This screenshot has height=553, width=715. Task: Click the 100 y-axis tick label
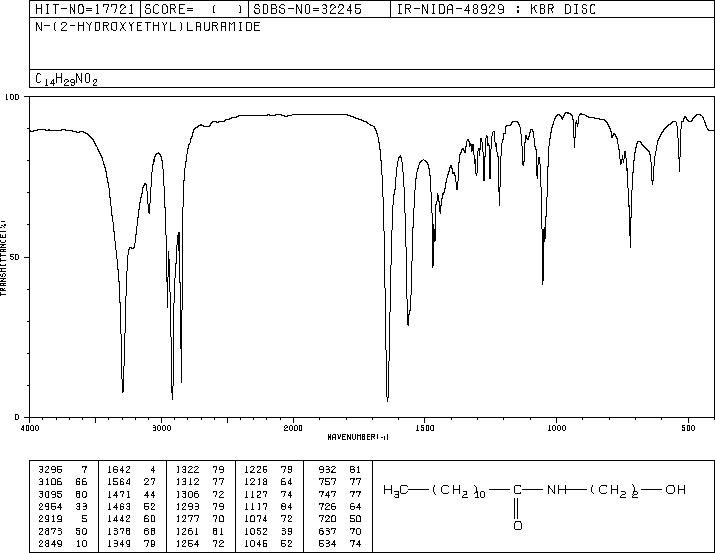click(x=12, y=97)
